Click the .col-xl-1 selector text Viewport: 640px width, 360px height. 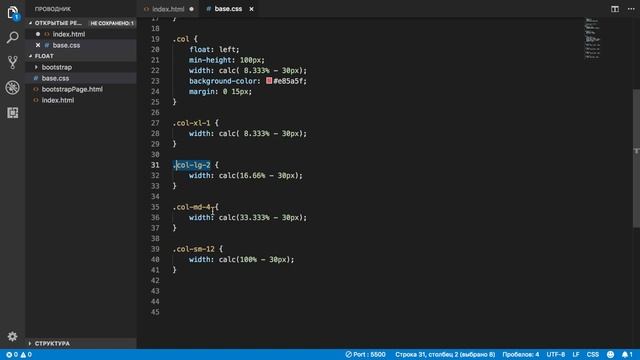click(x=191, y=123)
